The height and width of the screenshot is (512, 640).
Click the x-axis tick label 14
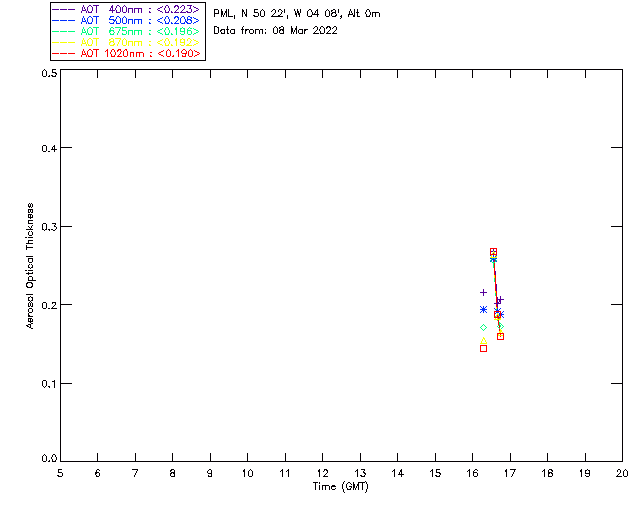(x=398, y=473)
